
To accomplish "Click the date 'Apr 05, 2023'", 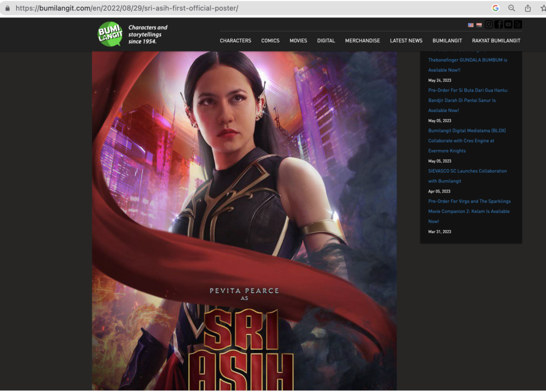I will coord(439,191).
